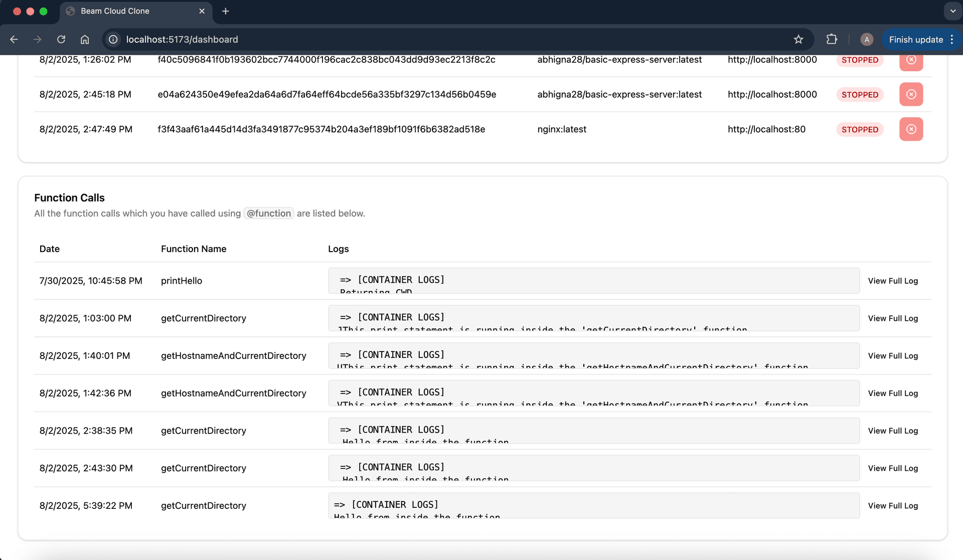The height and width of the screenshot is (560, 963).
Task: Click the forward navigation arrow
Action: (37, 39)
